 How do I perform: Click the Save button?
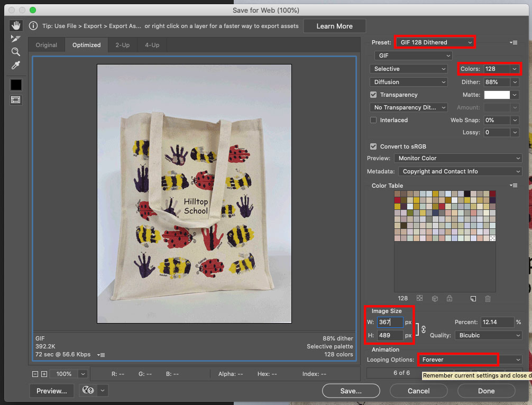pyautogui.click(x=351, y=391)
